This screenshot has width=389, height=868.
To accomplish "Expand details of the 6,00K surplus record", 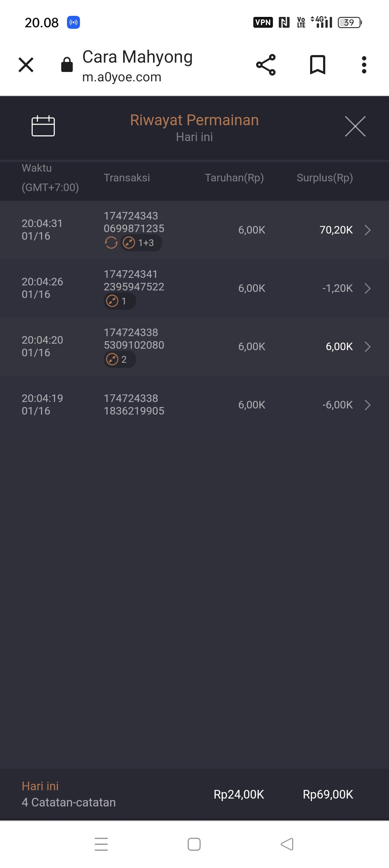I will click(x=367, y=347).
